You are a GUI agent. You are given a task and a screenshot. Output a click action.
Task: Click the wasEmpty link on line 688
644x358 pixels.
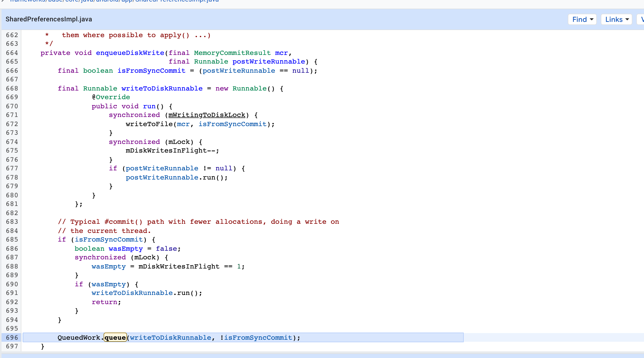108,266
